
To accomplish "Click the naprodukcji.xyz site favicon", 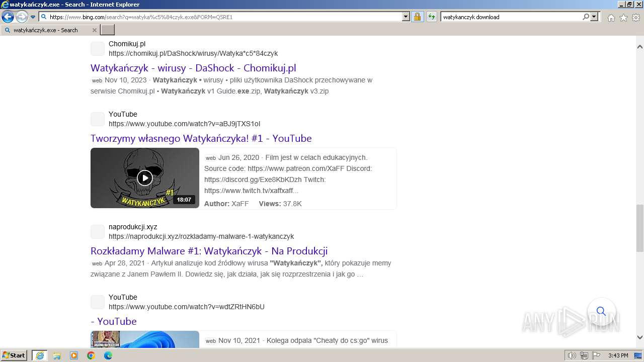I will [98, 232].
